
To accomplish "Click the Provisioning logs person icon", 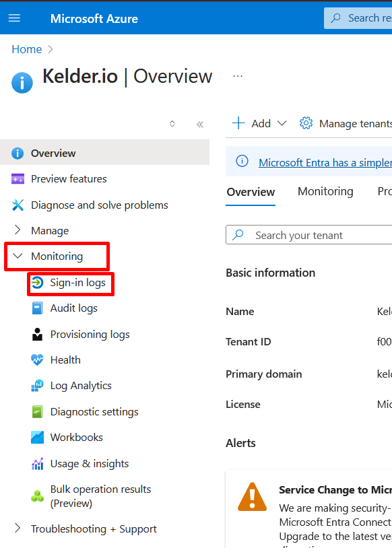I will coord(38,334).
